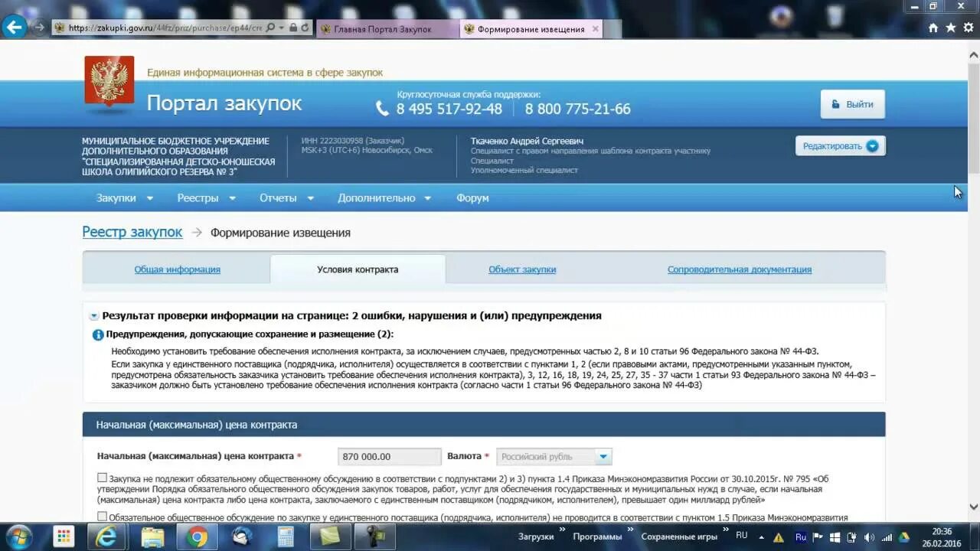Screen dimensions: 980x551
Task: Click the Russian coat of arms logo
Action: point(109,80)
